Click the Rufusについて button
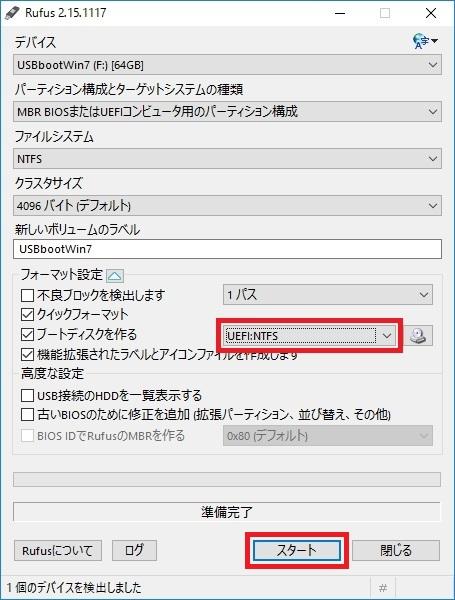The image size is (455, 600). click(58, 550)
